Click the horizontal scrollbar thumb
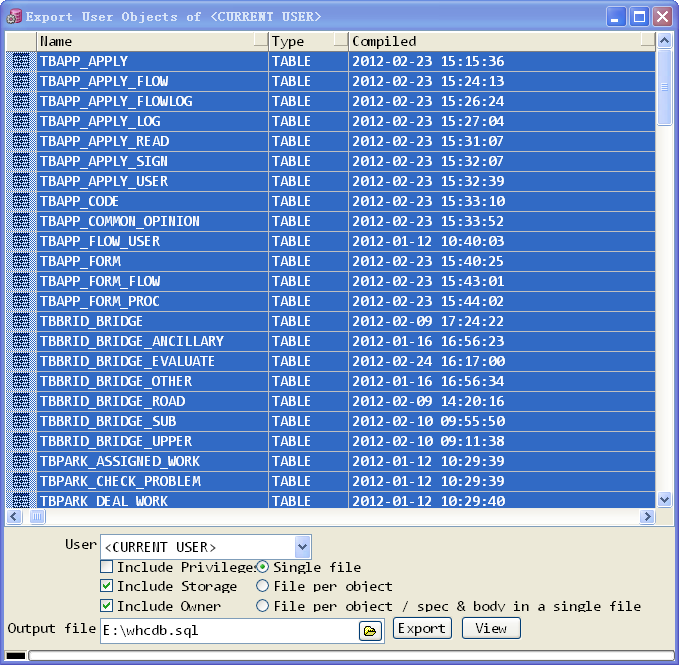Screen dimensions: 679x665 (x=38, y=517)
